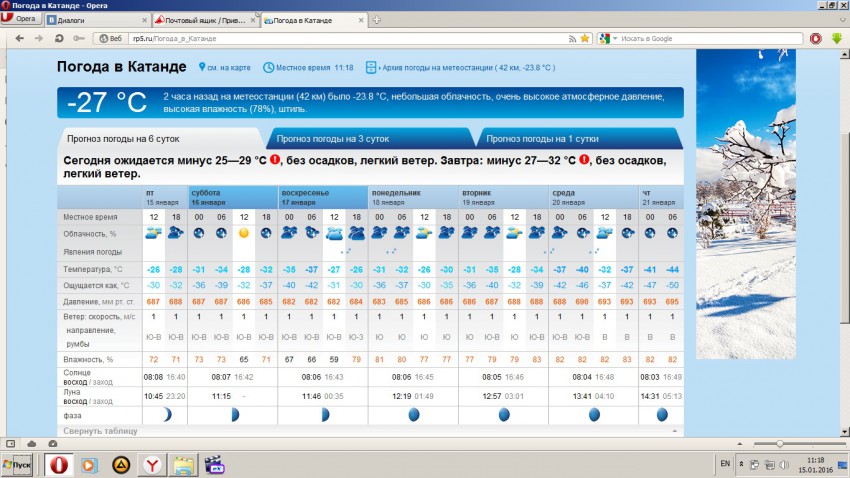Select the 'Прогноз погоды на 1 сутки' tab

tap(542, 139)
